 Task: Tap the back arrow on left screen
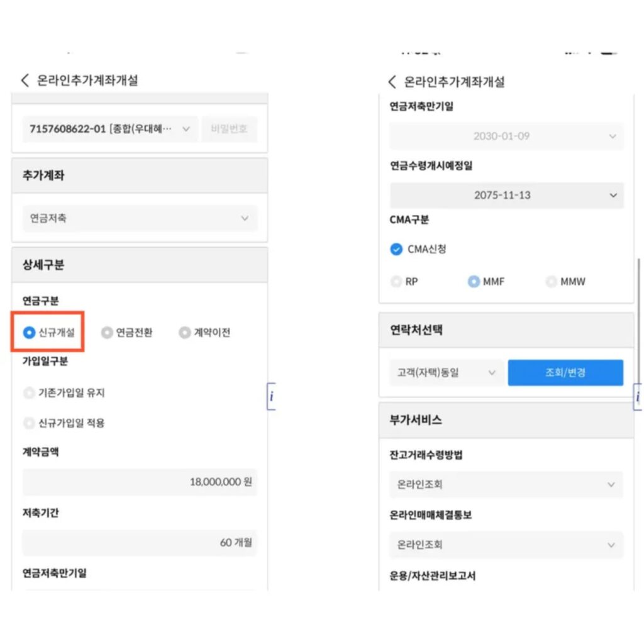[25, 80]
